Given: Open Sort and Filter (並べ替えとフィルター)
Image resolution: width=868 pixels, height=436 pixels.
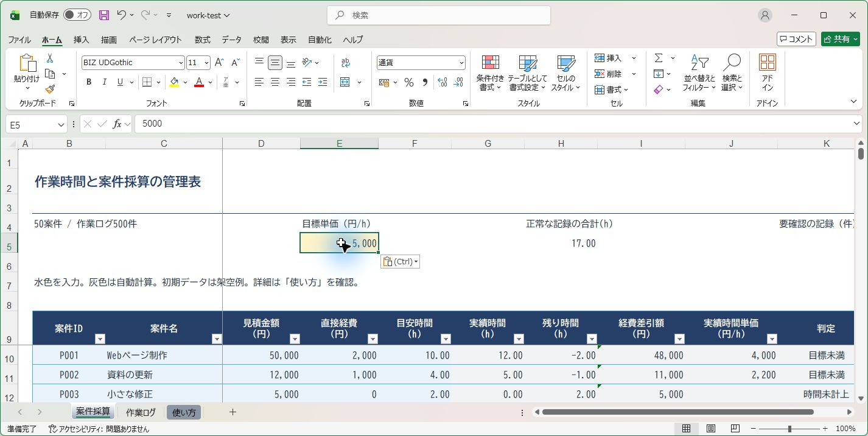Looking at the screenshot, I should [699, 73].
